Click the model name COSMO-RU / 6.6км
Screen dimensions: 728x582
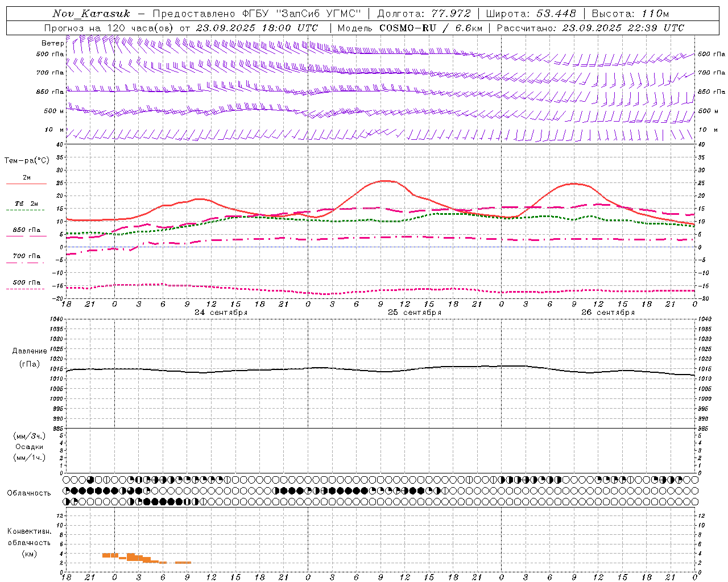tap(431, 28)
